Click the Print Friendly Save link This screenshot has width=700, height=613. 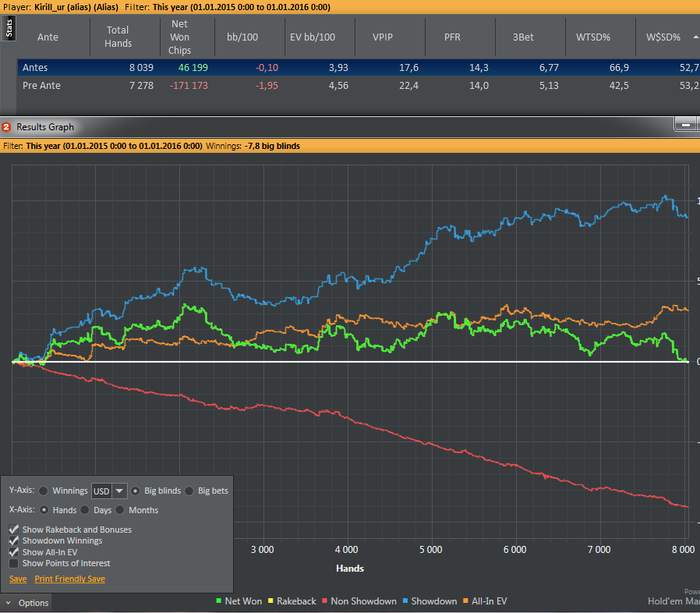click(69, 579)
